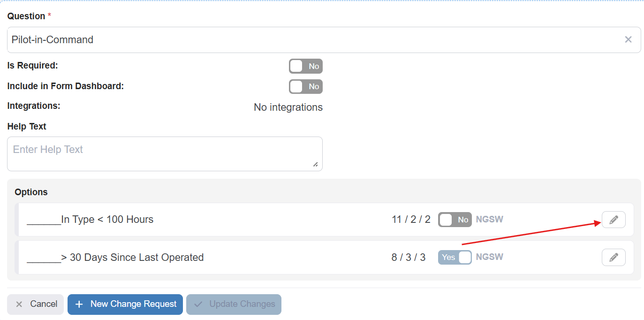The width and height of the screenshot is (644, 320).
Task: Toggle the Is Required switch
Action: (x=306, y=66)
